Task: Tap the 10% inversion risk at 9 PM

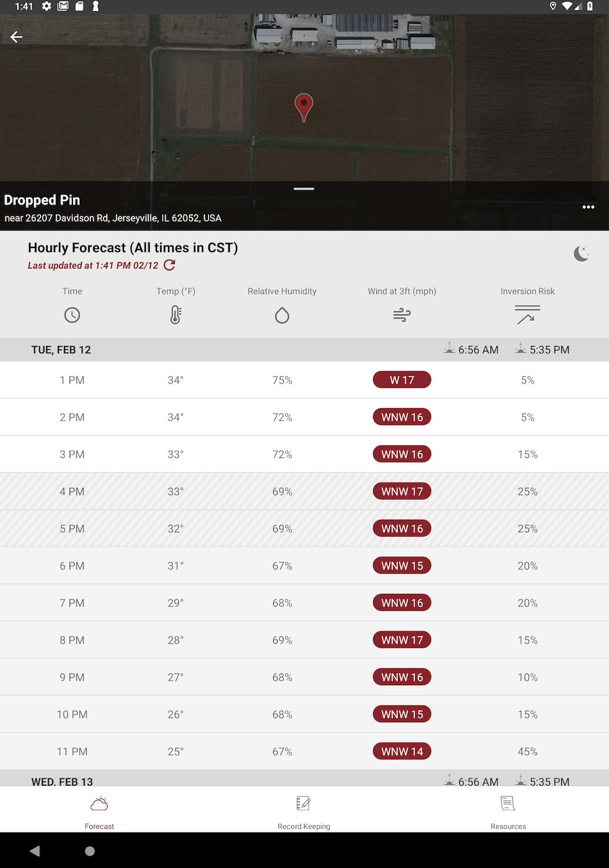Action: point(528,677)
